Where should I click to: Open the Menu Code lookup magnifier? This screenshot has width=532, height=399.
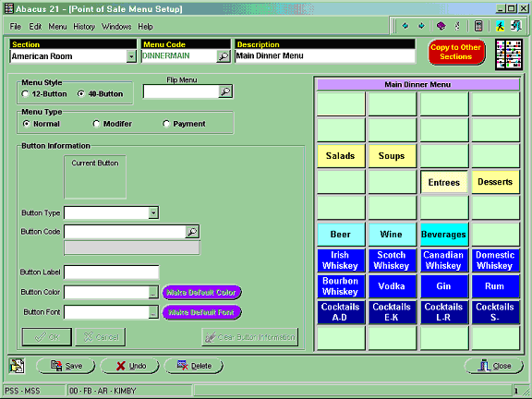[224, 56]
